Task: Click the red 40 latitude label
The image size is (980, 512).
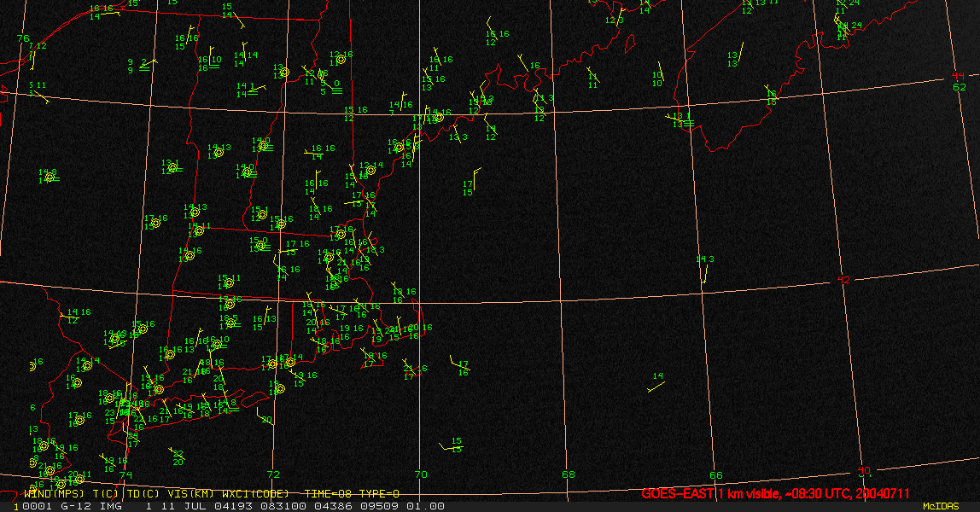Action: tap(864, 470)
